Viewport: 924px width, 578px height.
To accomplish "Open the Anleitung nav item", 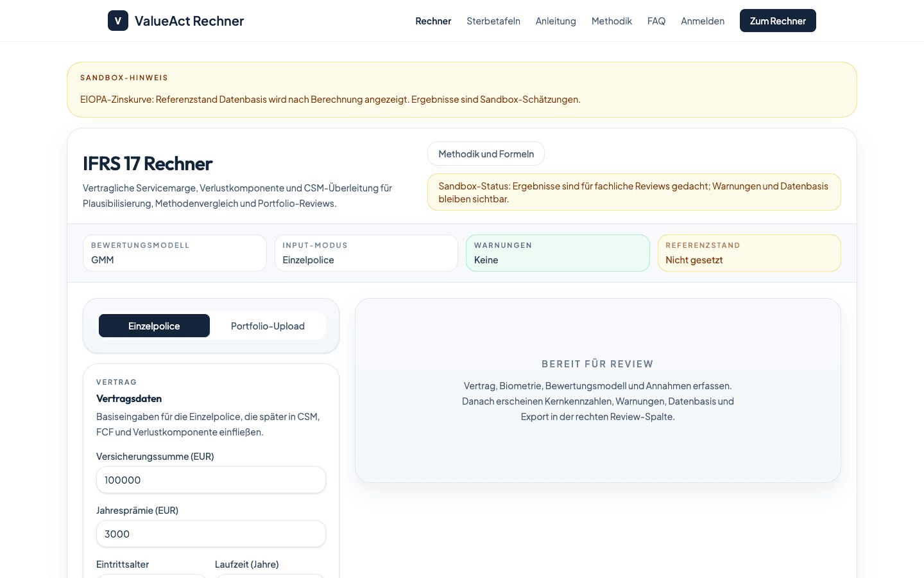I will tap(556, 21).
